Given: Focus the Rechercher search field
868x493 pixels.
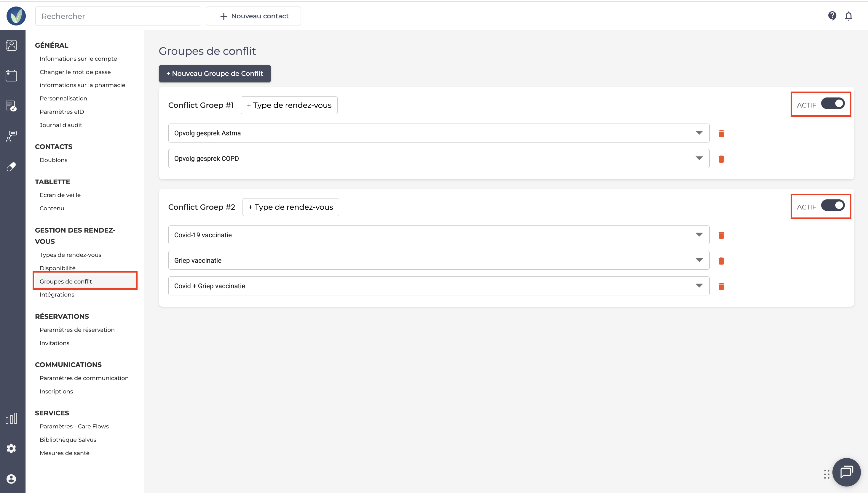Looking at the screenshot, I should click(x=118, y=16).
